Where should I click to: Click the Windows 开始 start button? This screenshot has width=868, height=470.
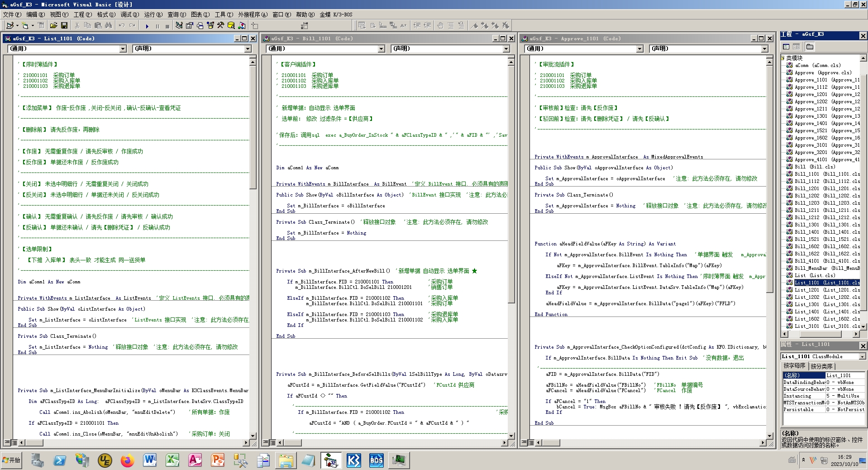tap(11, 460)
